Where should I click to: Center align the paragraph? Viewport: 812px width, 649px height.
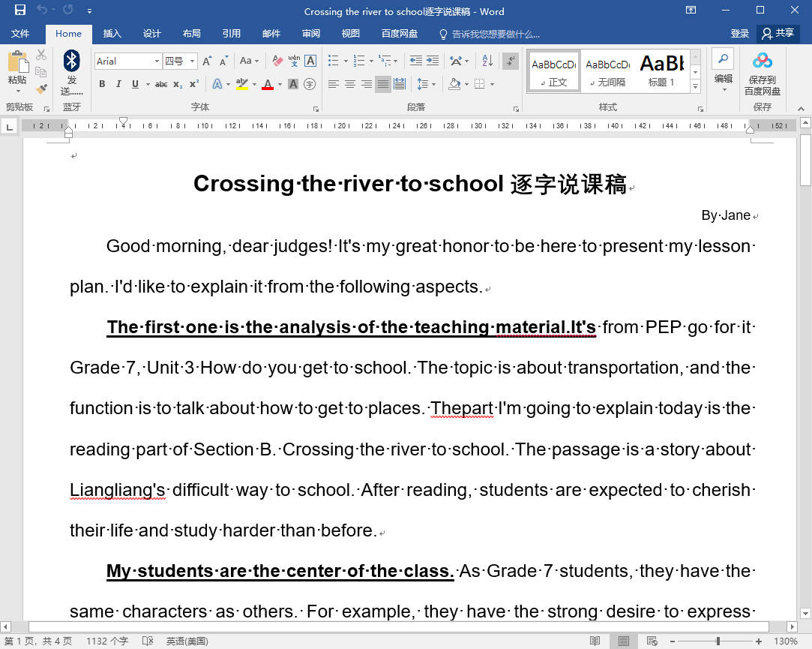point(350,84)
